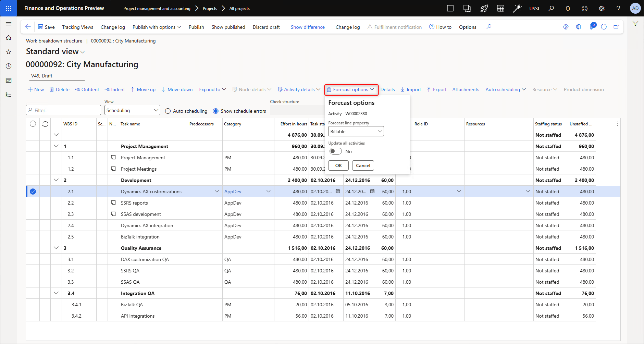The height and width of the screenshot is (344, 644).
Task: Click the refresh icon in grid header
Action: (45, 124)
